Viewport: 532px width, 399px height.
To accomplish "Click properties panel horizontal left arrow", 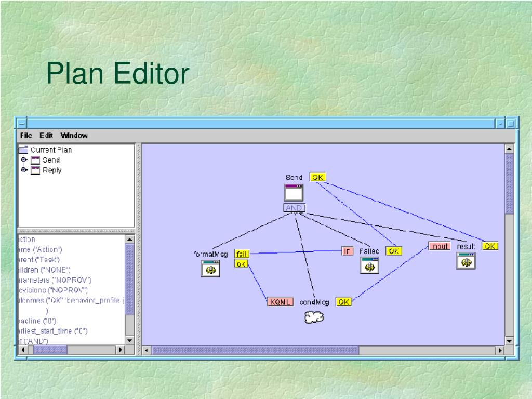I will pyautogui.click(x=23, y=350).
